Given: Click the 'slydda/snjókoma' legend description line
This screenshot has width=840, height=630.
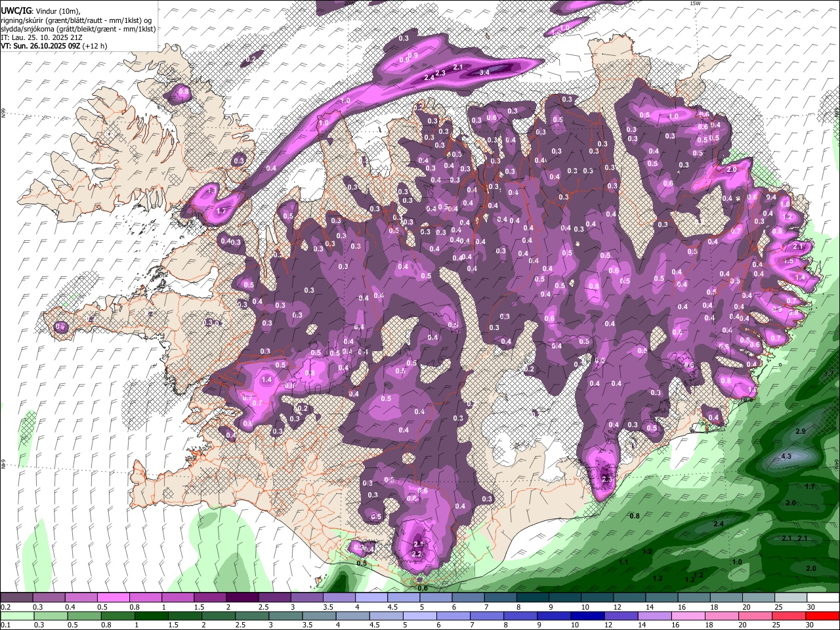Looking at the screenshot, I should [x=78, y=29].
